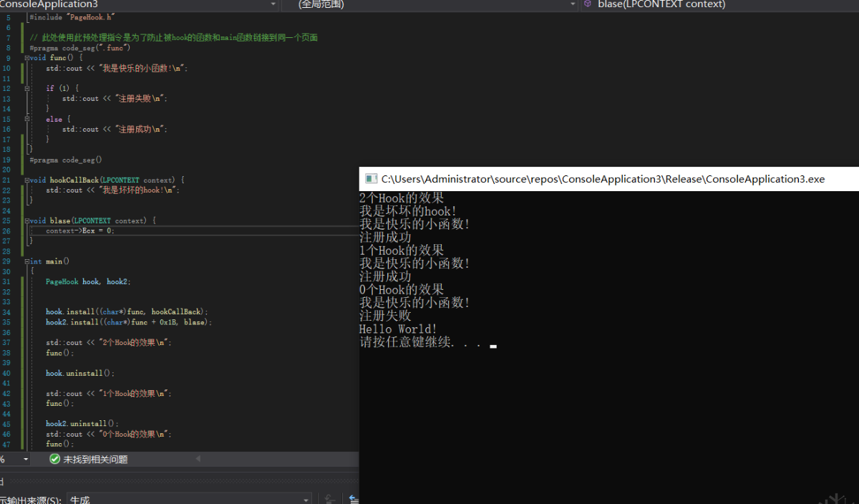Click '注册失败' in the console output

(x=385, y=316)
